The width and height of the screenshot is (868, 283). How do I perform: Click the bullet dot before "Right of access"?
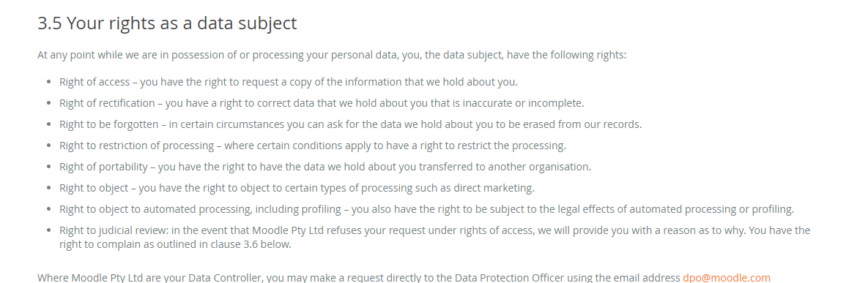tap(49, 83)
